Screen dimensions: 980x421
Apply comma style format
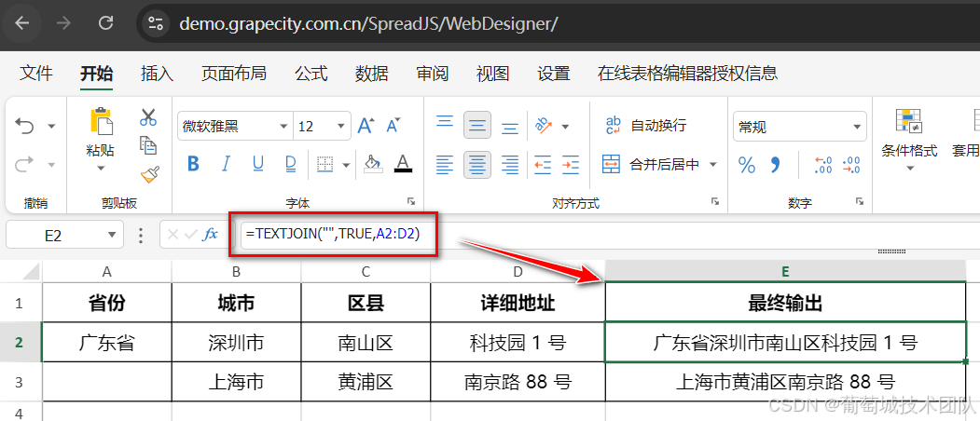[x=775, y=166]
